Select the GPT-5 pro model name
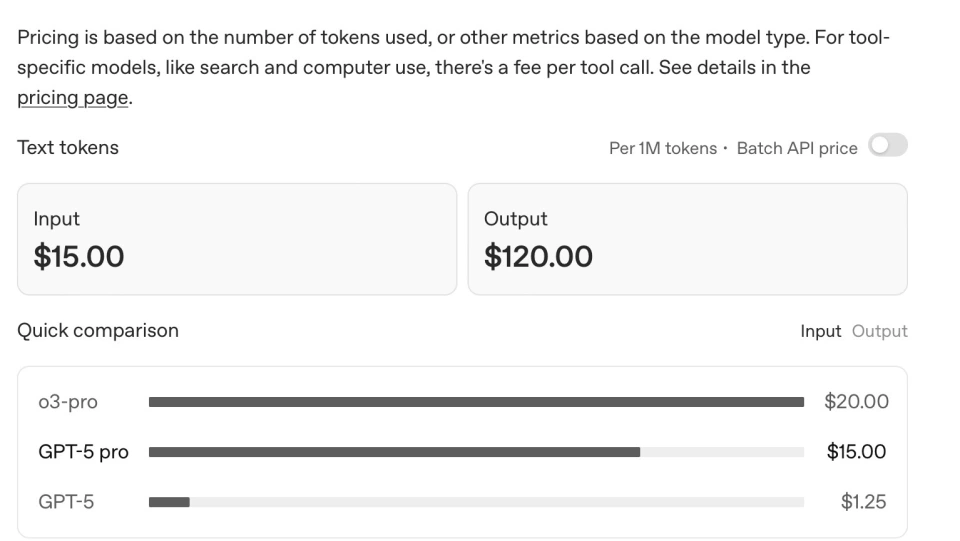 [x=83, y=452]
